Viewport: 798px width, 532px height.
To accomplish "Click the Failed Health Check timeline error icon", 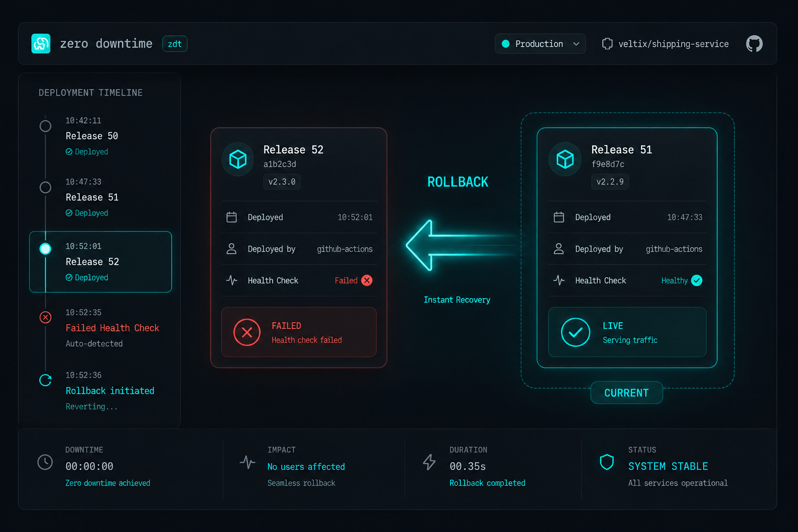I will (x=46, y=317).
